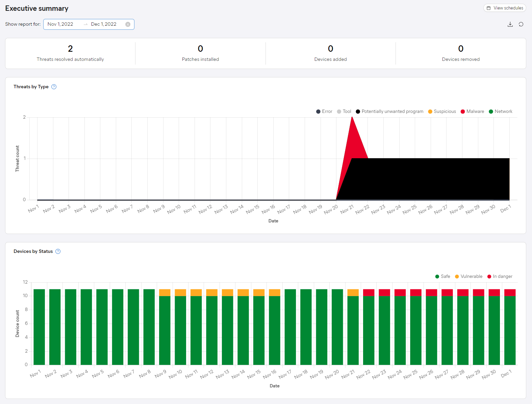The height and width of the screenshot is (404, 532).
Task: Click the refresh report icon
Action: 521,24
